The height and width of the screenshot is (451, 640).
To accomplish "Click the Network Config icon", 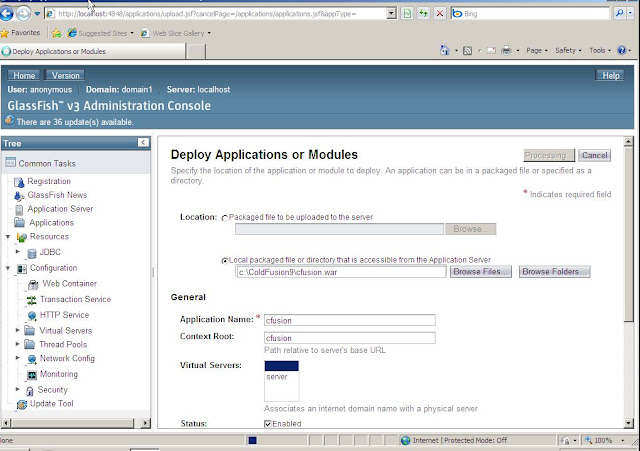I will (31, 359).
